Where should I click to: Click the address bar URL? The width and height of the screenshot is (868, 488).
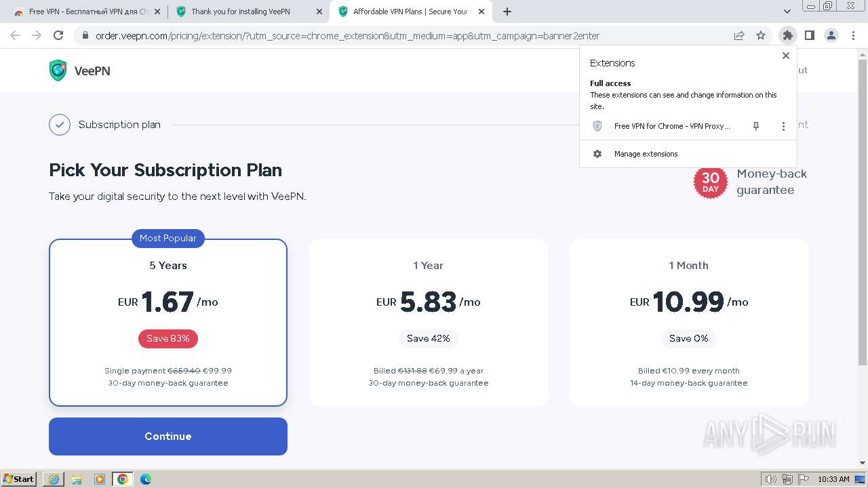pyautogui.click(x=347, y=35)
